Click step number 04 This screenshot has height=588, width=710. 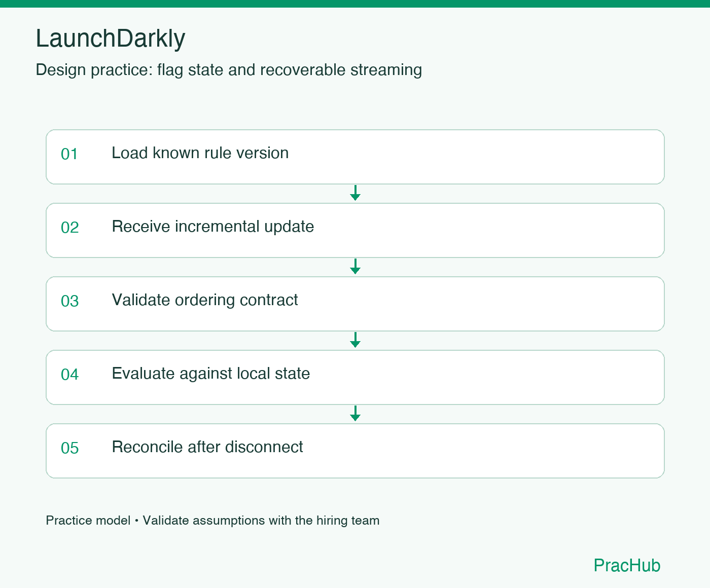70,375
